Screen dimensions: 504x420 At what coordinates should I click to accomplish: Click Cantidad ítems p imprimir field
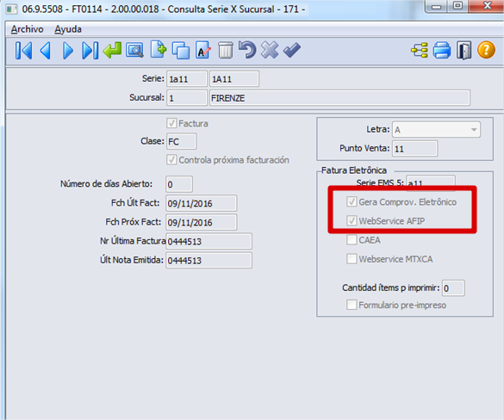coord(453,288)
